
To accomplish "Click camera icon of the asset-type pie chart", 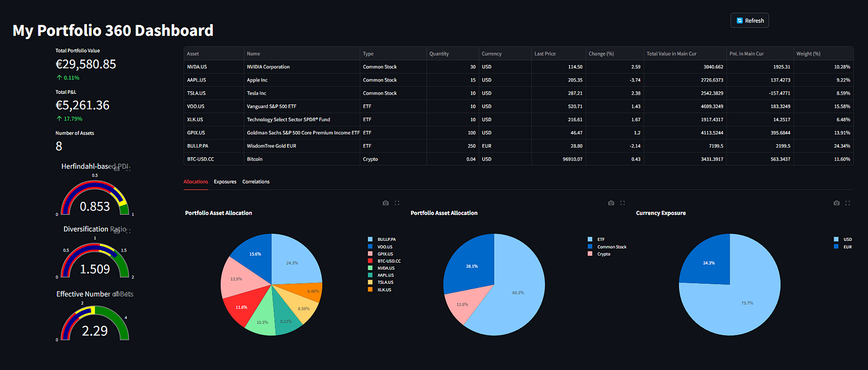I will click(611, 203).
